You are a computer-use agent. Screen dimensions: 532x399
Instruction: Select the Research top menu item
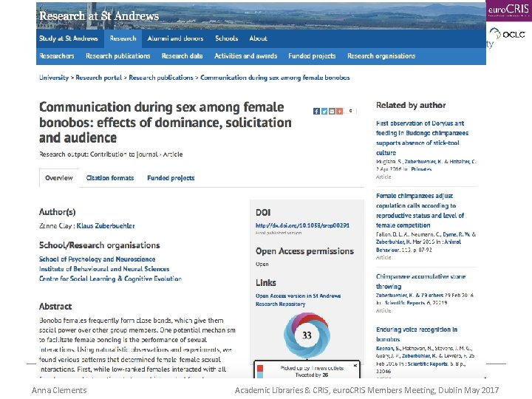pyautogui.click(x=123, y=38)
